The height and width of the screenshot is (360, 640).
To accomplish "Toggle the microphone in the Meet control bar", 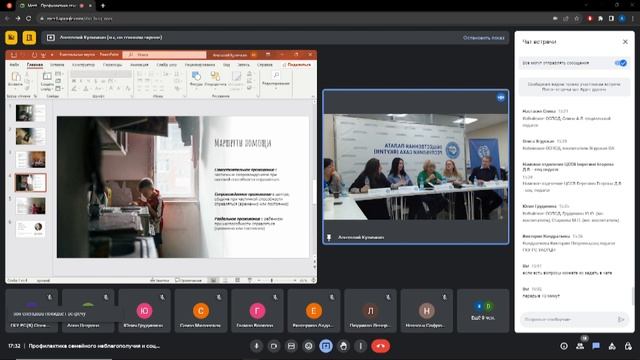I will click(x=256, y=346).
